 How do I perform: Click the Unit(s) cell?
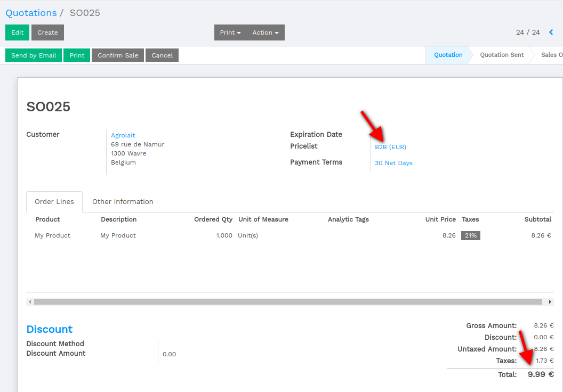pos(248,235)
